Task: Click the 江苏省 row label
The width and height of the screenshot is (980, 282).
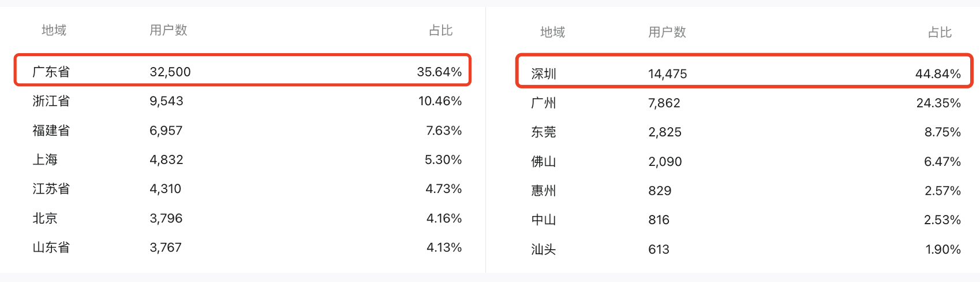Action: 51,189
